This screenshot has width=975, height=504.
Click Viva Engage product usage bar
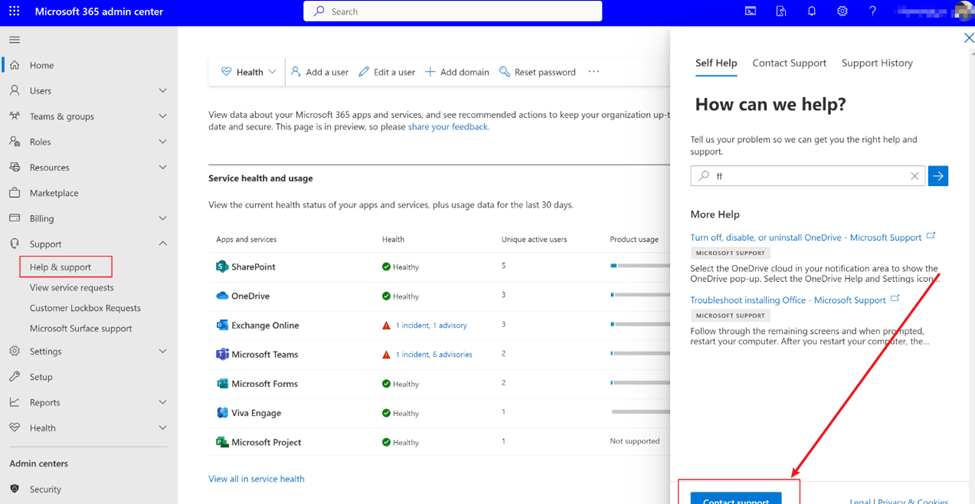tap(641, 411)
